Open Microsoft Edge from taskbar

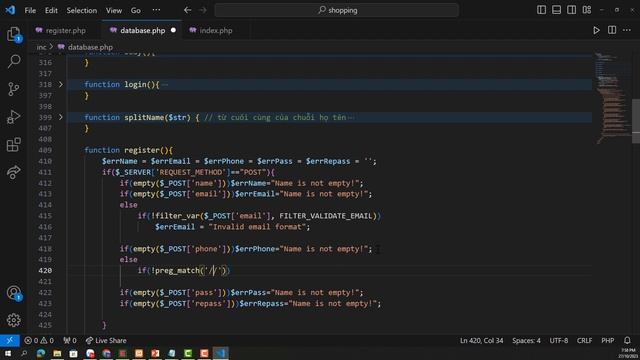pyautogui.click(x=41, y=353)
